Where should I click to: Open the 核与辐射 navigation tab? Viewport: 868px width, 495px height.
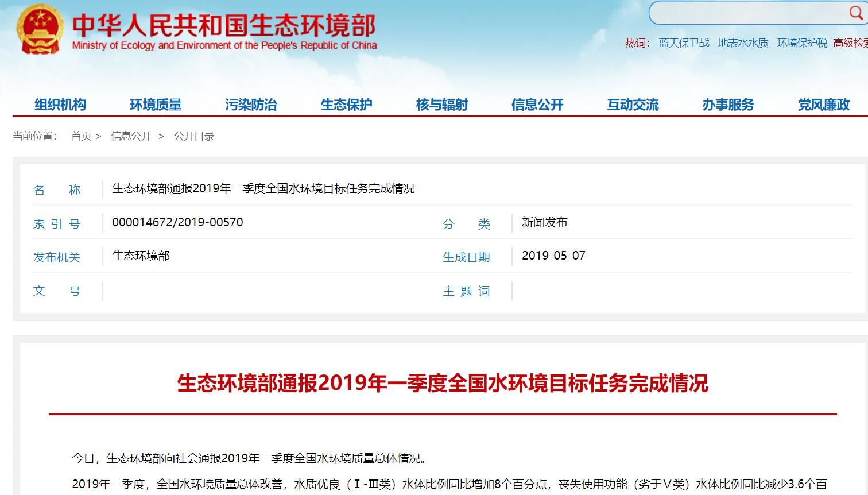tap(441, 105)
